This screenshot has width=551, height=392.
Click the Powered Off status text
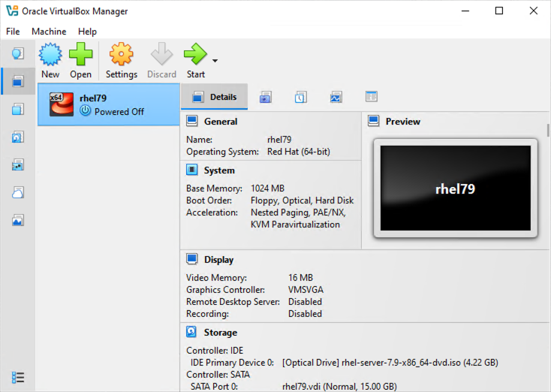tap(119, 112)
